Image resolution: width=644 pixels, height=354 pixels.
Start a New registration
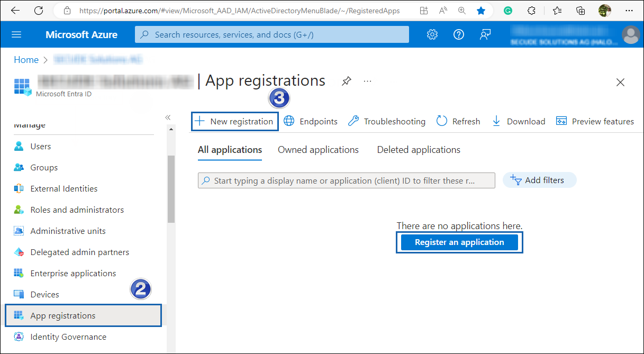[x=234, y=121]
